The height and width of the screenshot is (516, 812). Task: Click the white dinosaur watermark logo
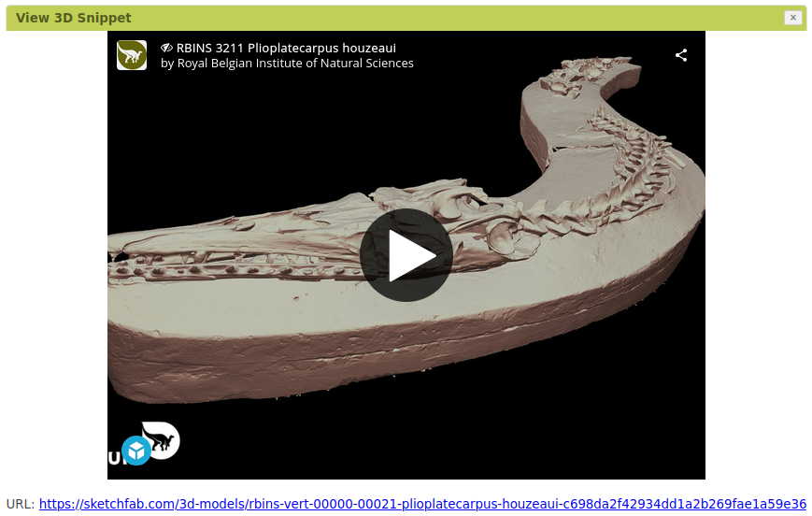coord(163,438)
